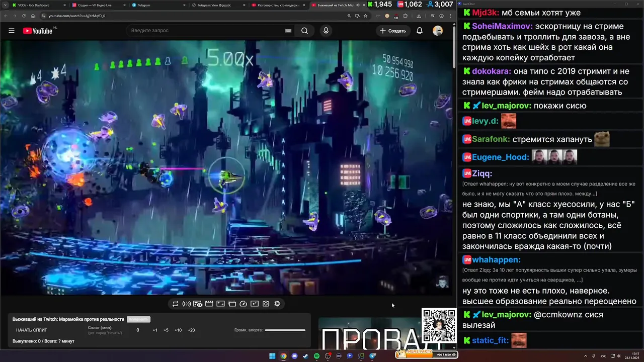Open Discord from the taskbar
Image resolution: width=644 pixels, height=362 pixels.
(x=294, y=356)
